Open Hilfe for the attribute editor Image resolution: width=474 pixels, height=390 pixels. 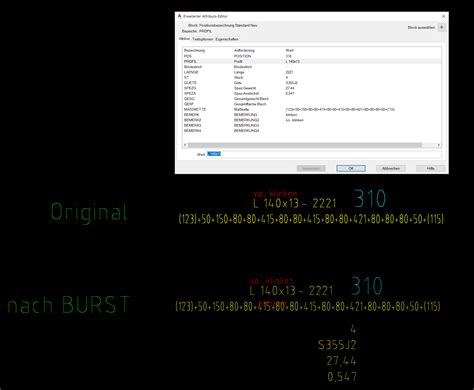point(430,168)
